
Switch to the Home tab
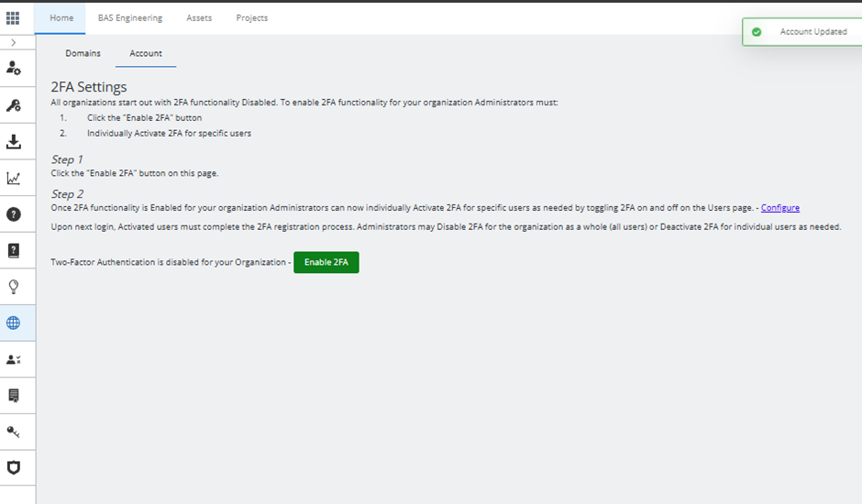(x=61, y=17)
